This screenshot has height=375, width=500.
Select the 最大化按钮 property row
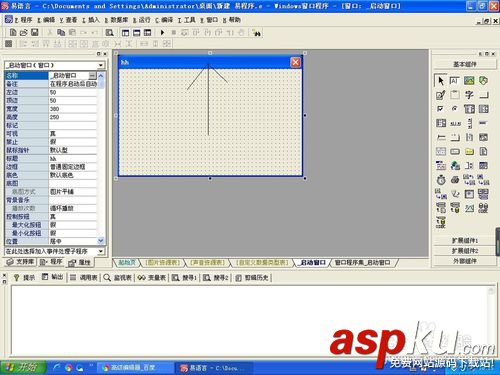pyautogui.click(x=51, y=225)
